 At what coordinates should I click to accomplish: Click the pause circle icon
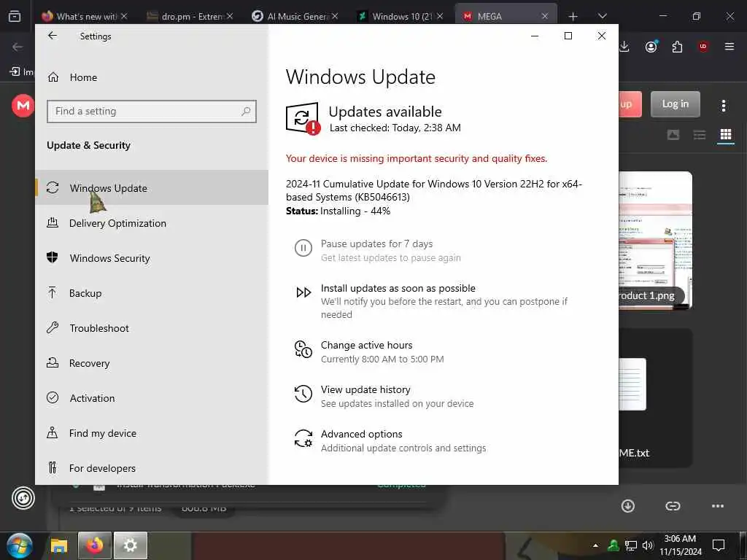pyautogui.click(x=303, y=248)
